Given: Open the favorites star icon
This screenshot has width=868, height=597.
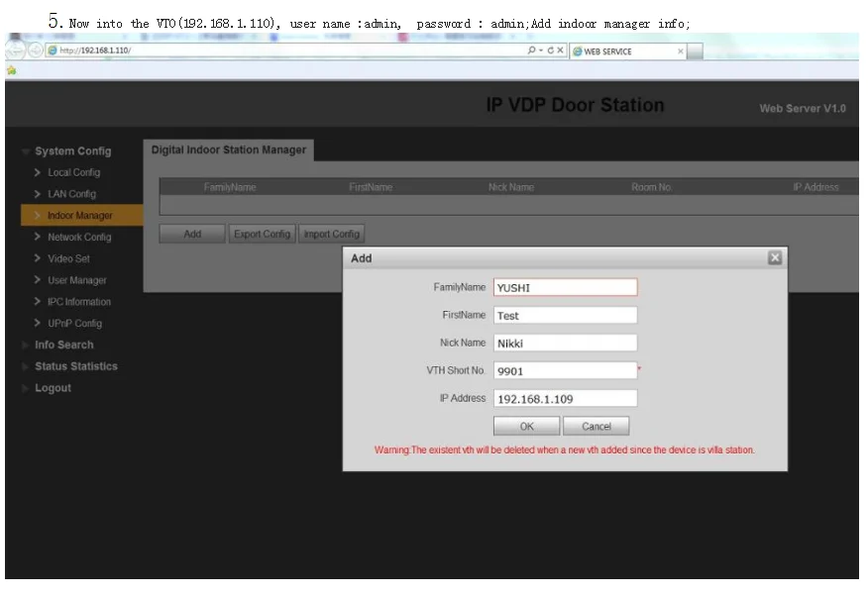Looking at the screenshot, I should pos(12,71).
